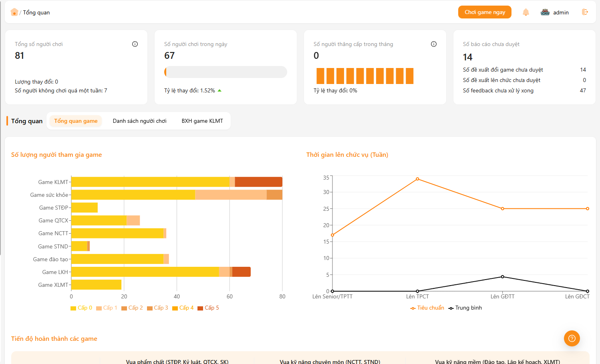Toggle Cấp 5 legend series

208,308
